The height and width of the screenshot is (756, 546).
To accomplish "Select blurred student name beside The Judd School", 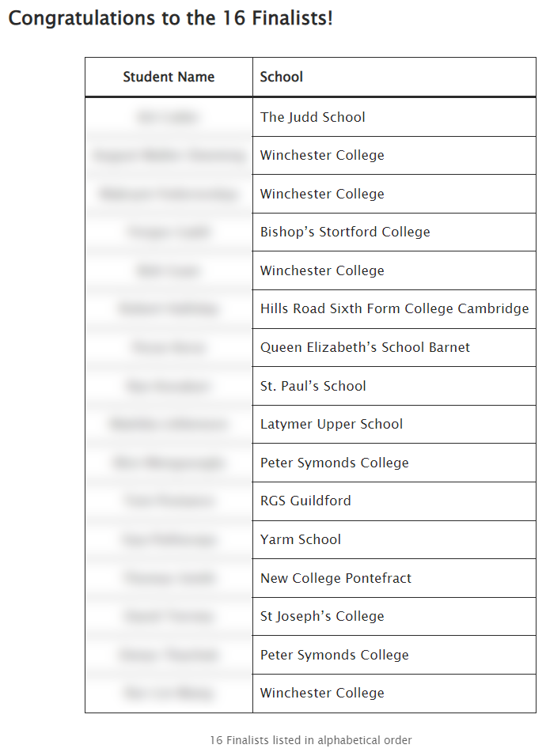I will (x=169, y=117).
